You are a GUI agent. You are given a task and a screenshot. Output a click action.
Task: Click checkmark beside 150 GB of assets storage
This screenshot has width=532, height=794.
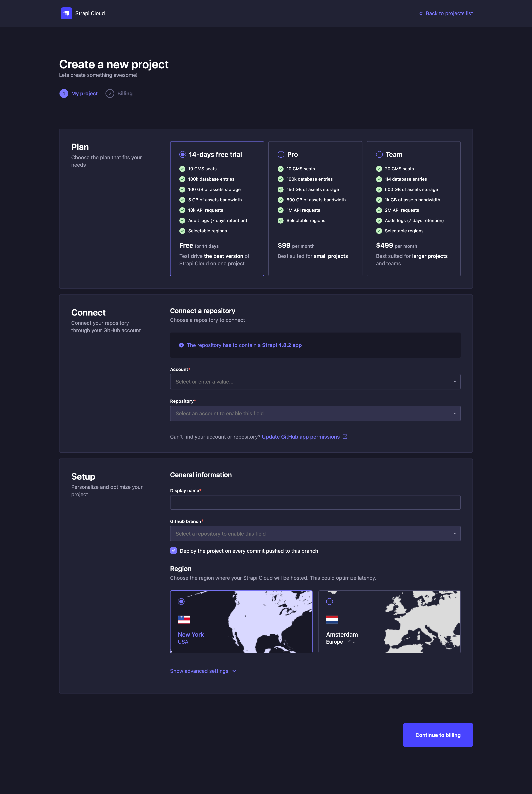[281, 189]
